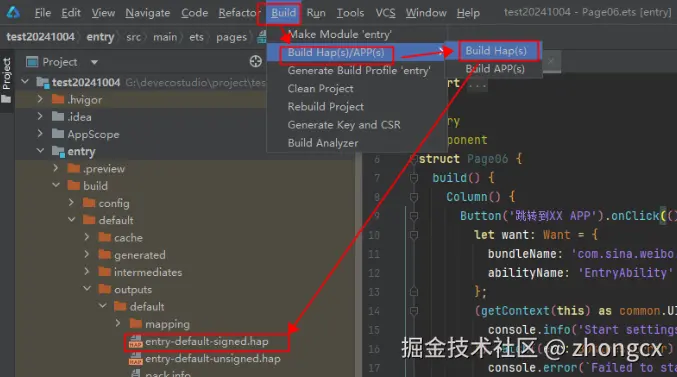Select the .hvigor folder icon

[58, 99]
